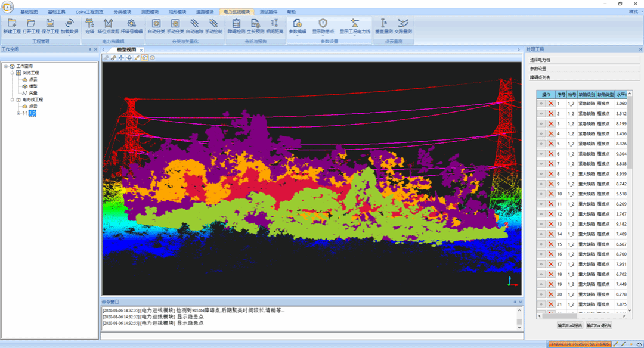Open 显示隐患点 dropdown arrow
The height and width of the screenshot is (348, 644).
323,36
